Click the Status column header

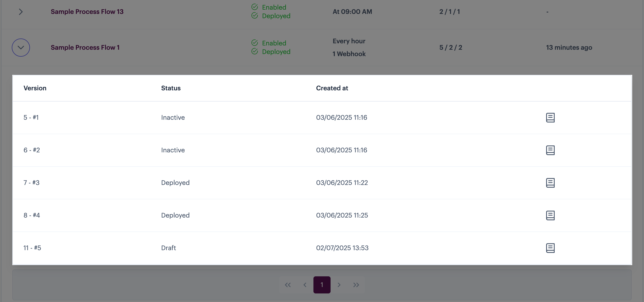click(171, 88)
